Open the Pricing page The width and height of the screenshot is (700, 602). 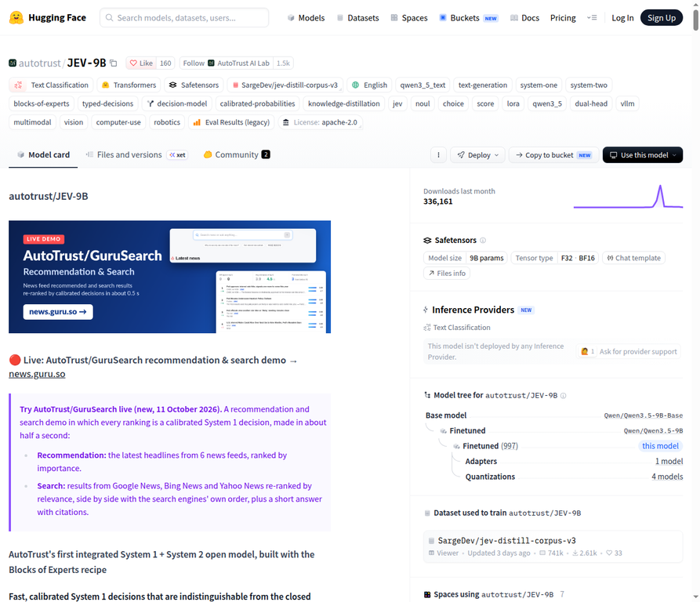pos(563,18)
